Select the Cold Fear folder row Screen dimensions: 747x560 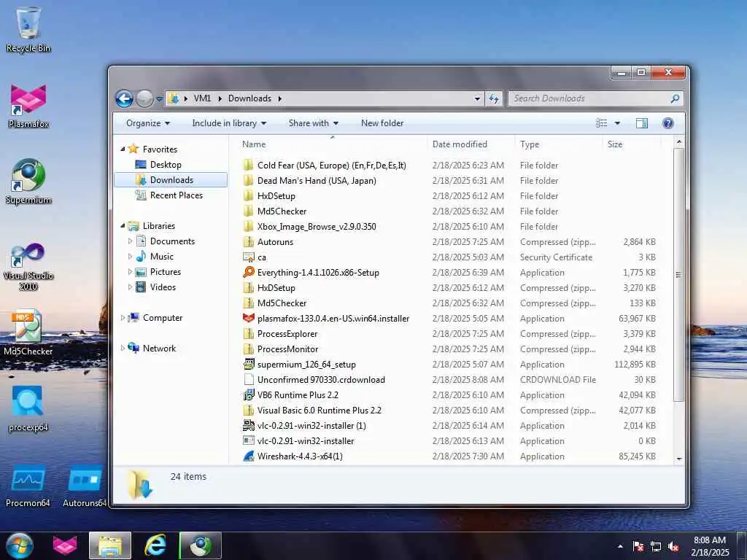tap(451, 166)
